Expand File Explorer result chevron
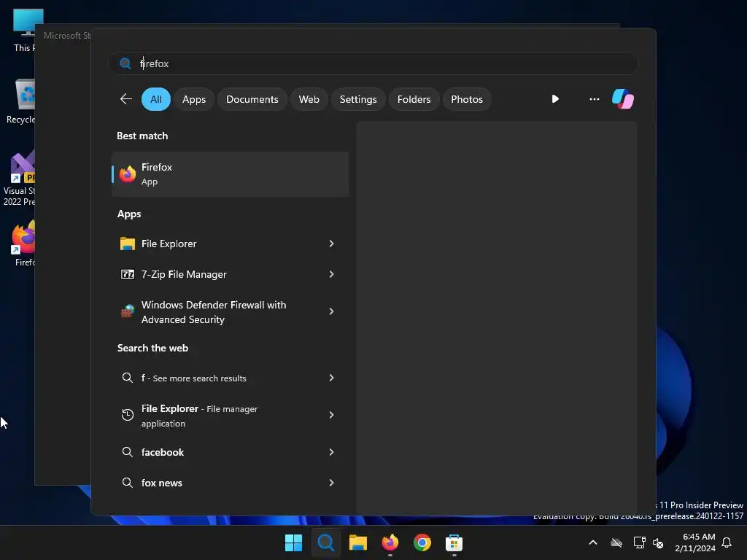This screenshot has height=560, width=747. coord(332,244)
